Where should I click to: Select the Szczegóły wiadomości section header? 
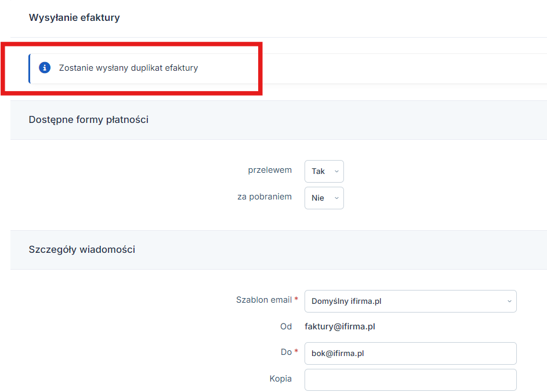(x=82, y=249)
